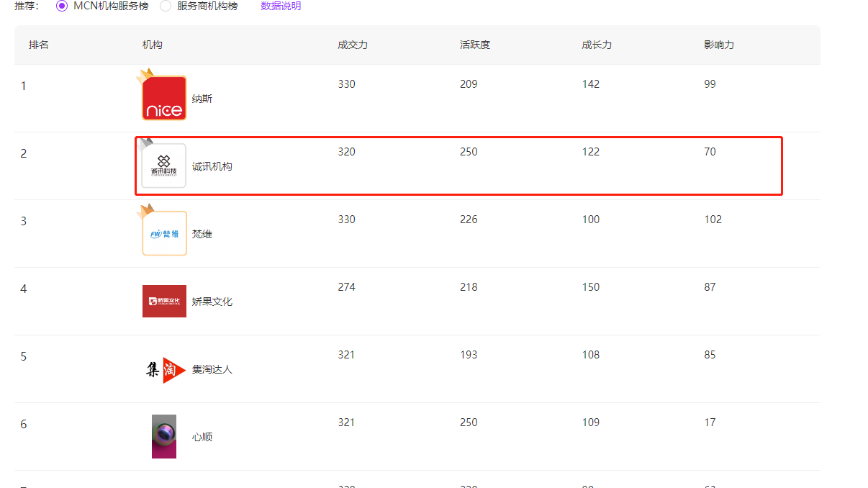Open the 诚讯机构 organization name
The height and width of the screenshot is (488, 868).
click(212, 166)
